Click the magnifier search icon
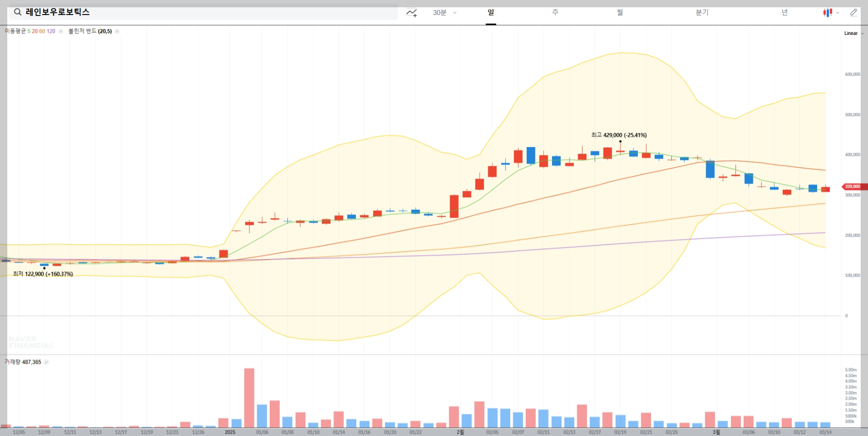Viewport: 868px width, 436px height. coord(17,12)
